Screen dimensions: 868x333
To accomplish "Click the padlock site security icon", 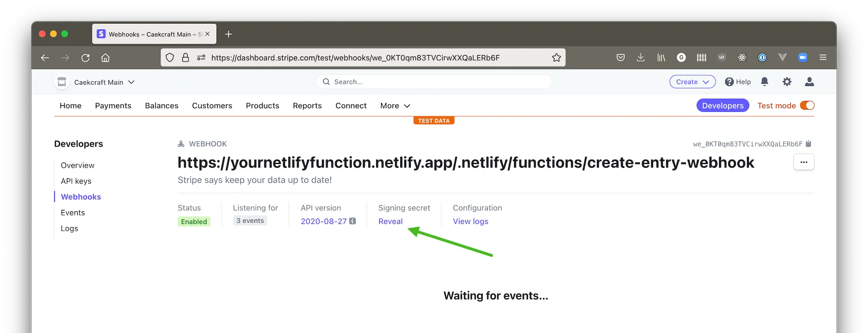I will 185,57.
